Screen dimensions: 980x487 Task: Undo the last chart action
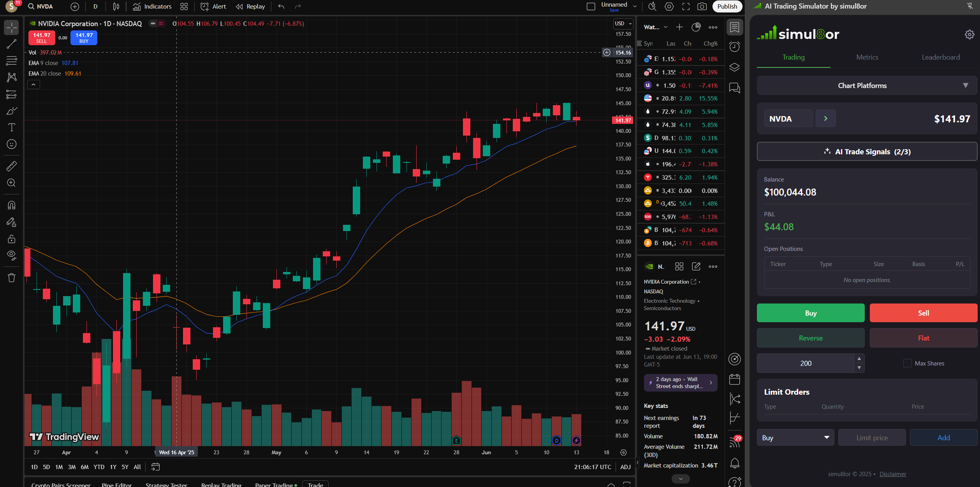pos(281,7)
